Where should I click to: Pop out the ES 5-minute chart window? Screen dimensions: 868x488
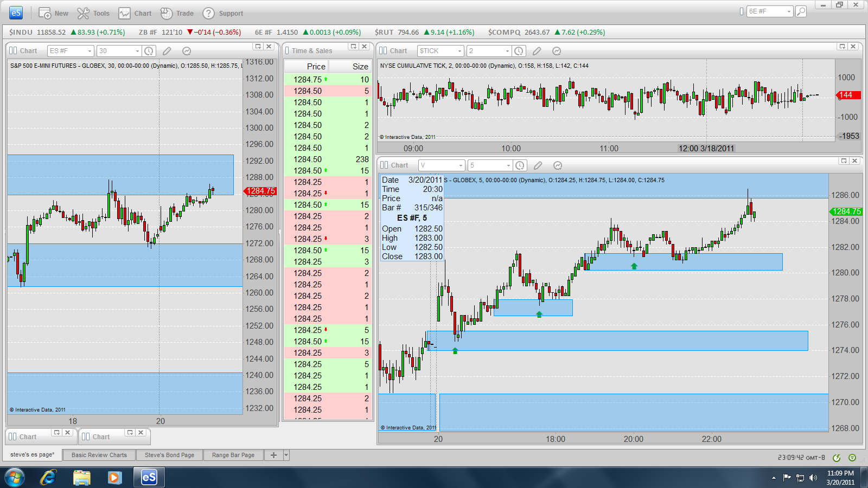(844, 161)
